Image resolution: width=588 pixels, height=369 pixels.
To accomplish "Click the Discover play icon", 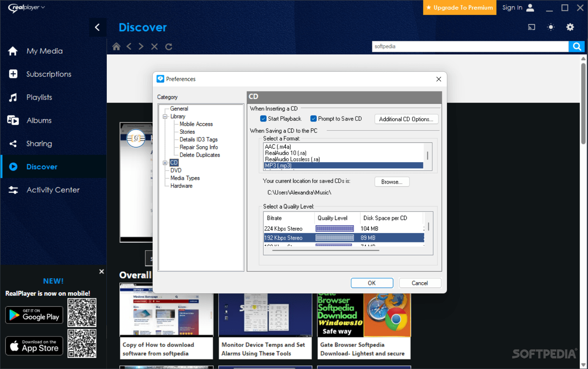I will click(13, 167).
